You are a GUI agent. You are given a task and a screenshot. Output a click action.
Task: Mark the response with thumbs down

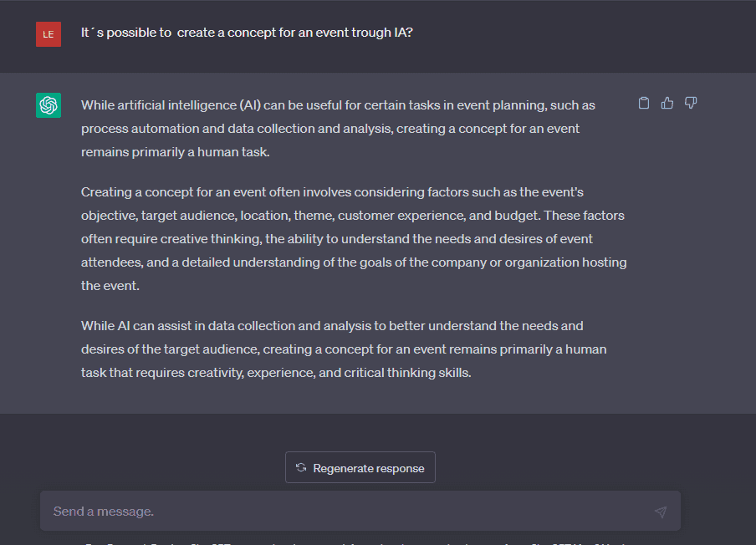point(691,103)
